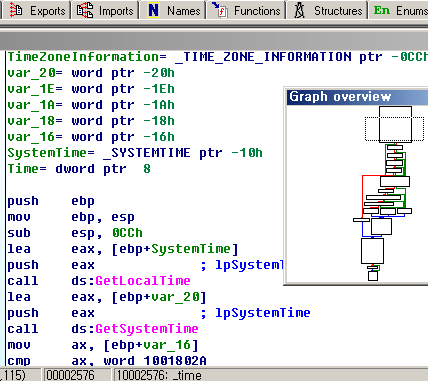Click the _SYSTEMTIME type name
The width and height of the screenshot is (428, 381).
[x=147, y=153]
